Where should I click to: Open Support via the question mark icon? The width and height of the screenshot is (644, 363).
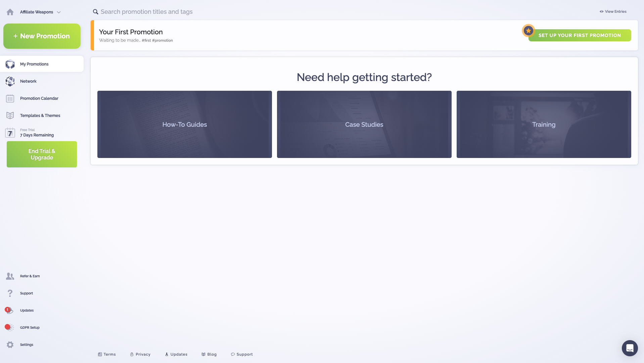point(9,293)
